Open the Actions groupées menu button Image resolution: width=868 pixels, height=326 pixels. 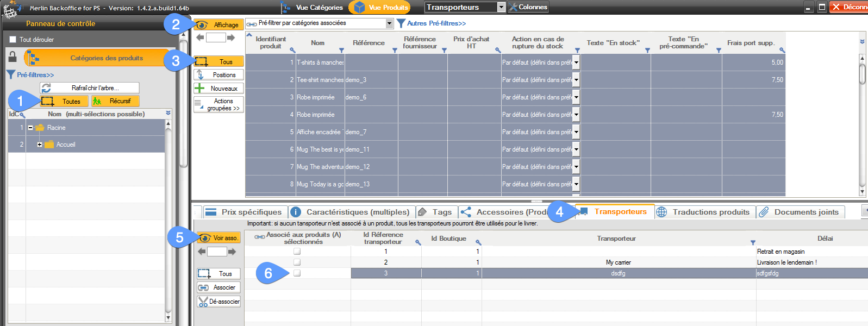[x=218, y=104]
